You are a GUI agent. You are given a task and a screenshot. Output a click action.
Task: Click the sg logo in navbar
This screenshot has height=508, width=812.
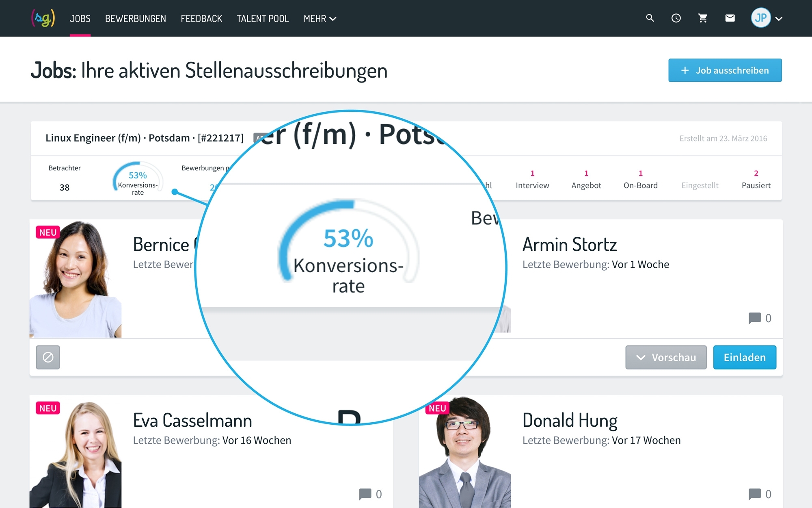click(x=43, y=18)
